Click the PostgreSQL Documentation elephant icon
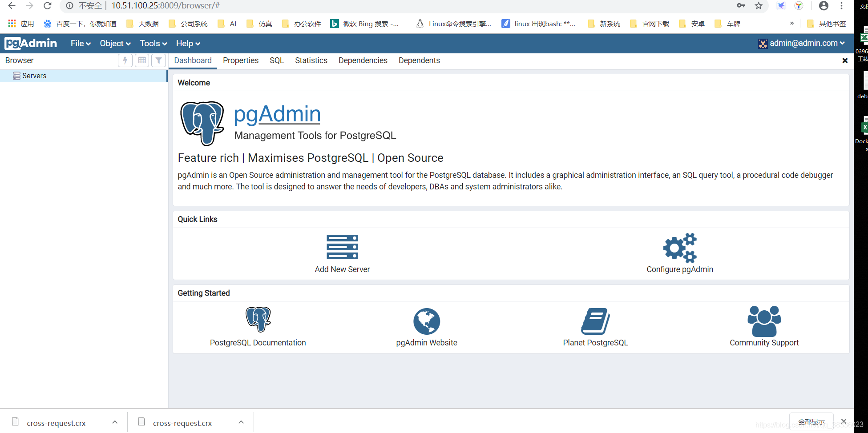868x433 pixels. pos(258,320)
